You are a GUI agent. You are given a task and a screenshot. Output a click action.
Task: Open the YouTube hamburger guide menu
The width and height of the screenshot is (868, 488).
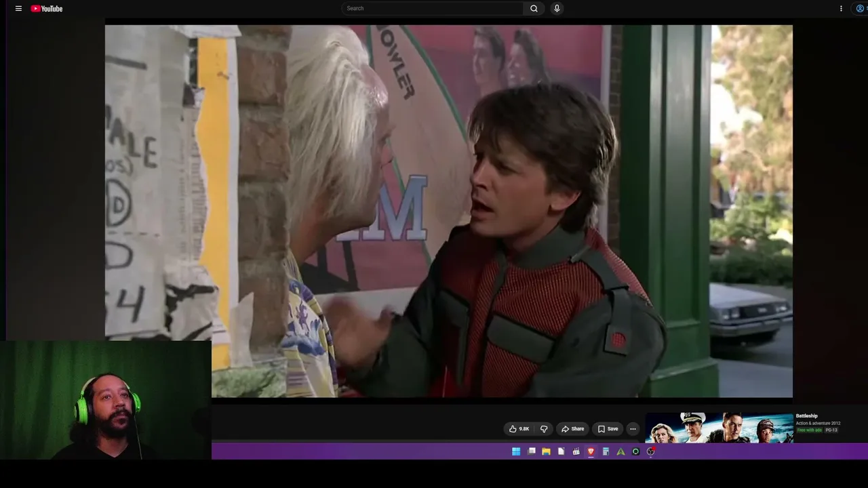point(18,9)
